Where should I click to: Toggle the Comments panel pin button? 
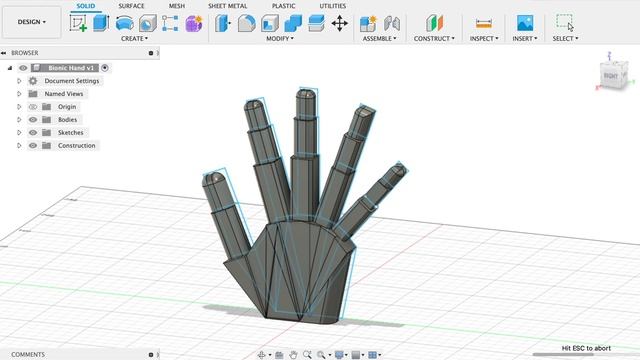(x=151, y=355)
